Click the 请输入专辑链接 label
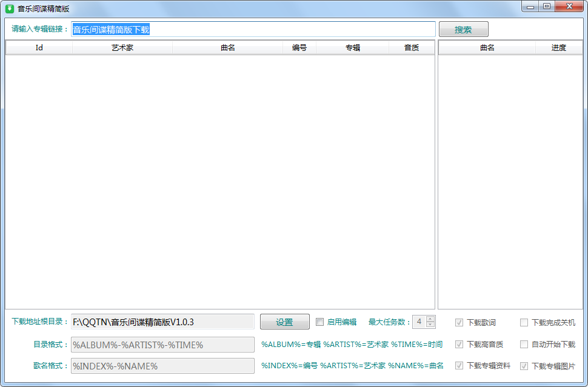This screenshot has height=387, width=588. [40, 29]
